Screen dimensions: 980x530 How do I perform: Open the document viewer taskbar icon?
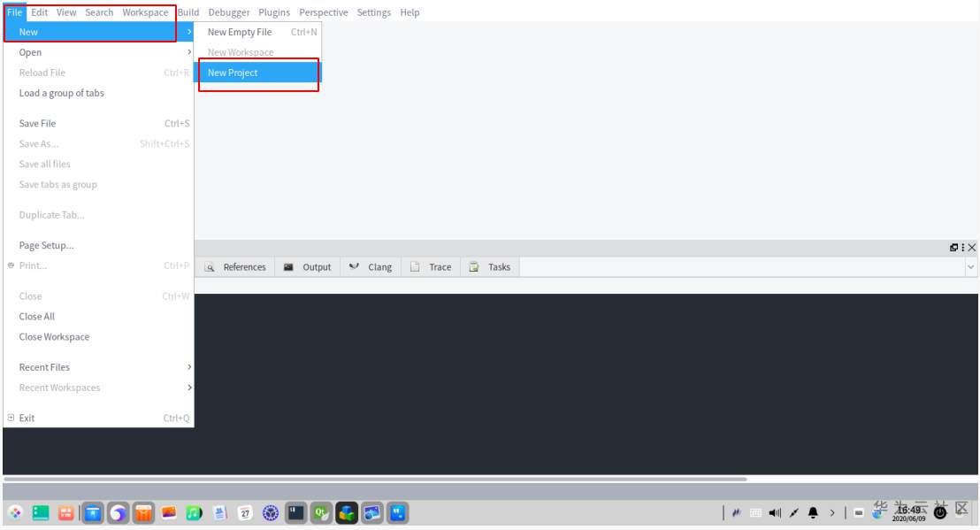(219, 513)
